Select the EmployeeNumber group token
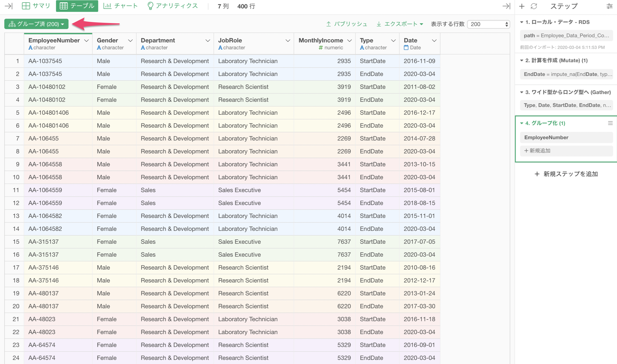This screenshot has width=617, height=364. (x=567, y=137)
